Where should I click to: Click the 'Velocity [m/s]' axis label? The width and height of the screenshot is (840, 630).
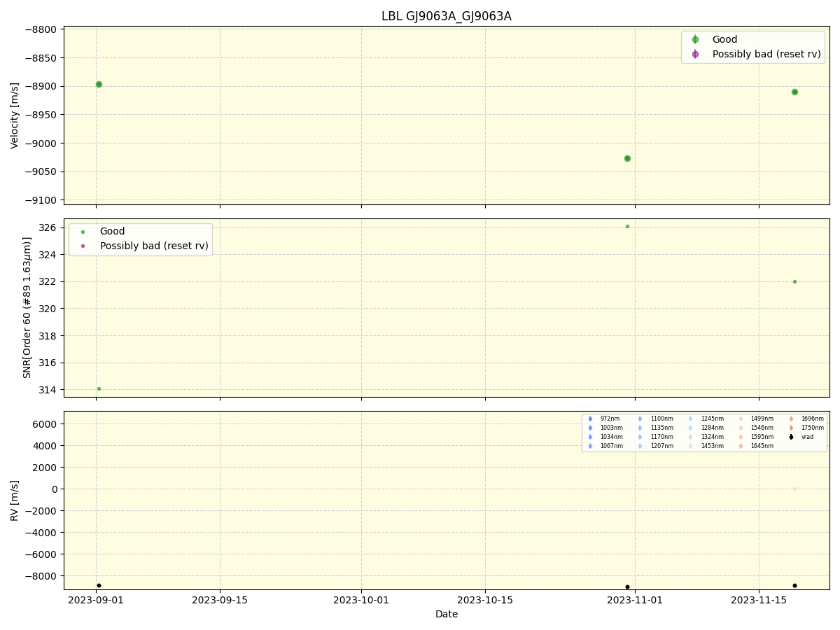coord(15,115)
